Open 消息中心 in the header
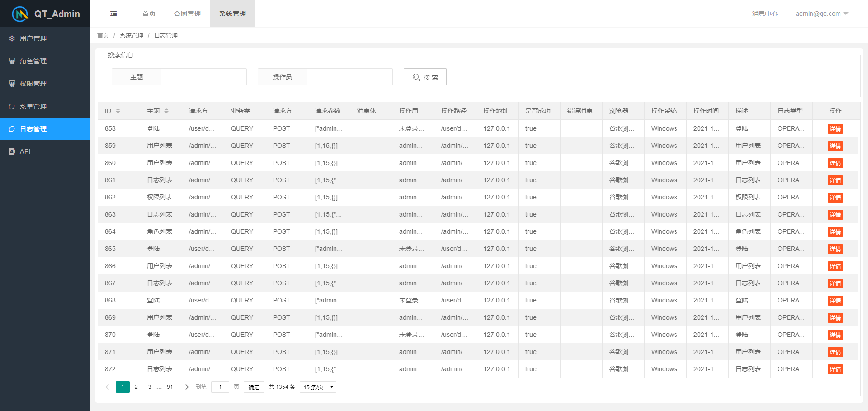The image size is (868, 411). pyautogui.click(x=764, y=14)
